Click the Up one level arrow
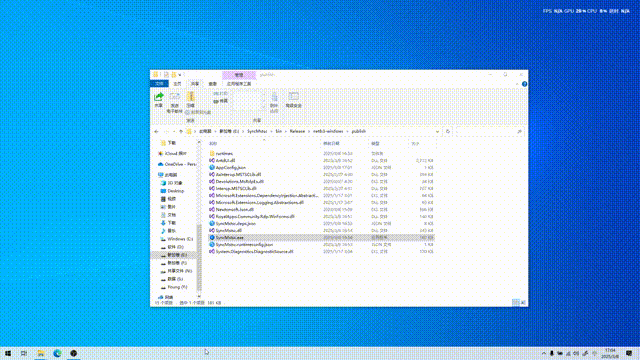Viewport: 640px width, 360px height. [181, 131]
